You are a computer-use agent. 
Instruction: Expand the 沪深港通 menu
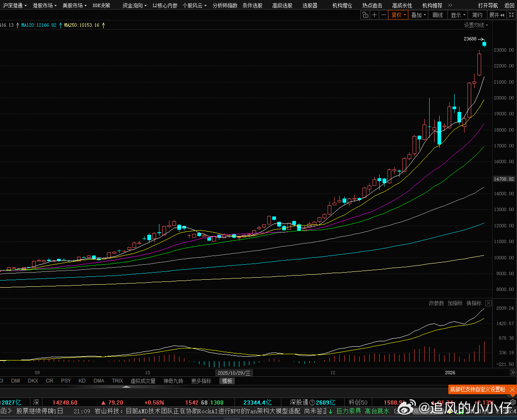click(x=15, y=5)
